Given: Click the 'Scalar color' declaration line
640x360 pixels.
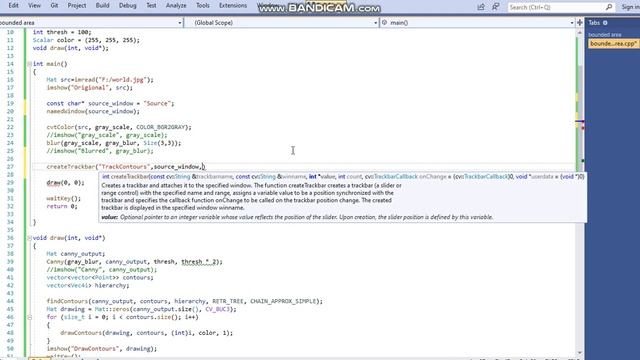Looking at the screenshot, I should click(x=86, y=40).
